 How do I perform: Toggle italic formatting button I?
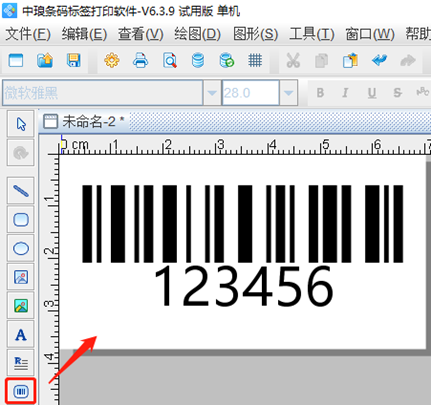click(x=346, y=93)
